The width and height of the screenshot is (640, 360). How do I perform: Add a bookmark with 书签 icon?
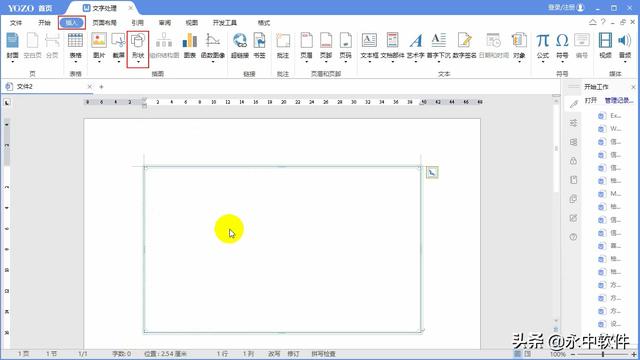tap(260, 41)
